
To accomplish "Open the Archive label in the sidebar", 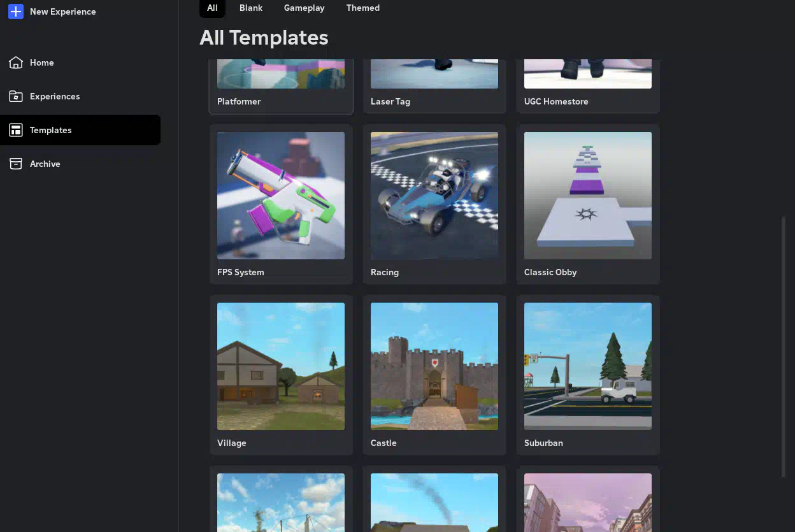I will 45,164.
